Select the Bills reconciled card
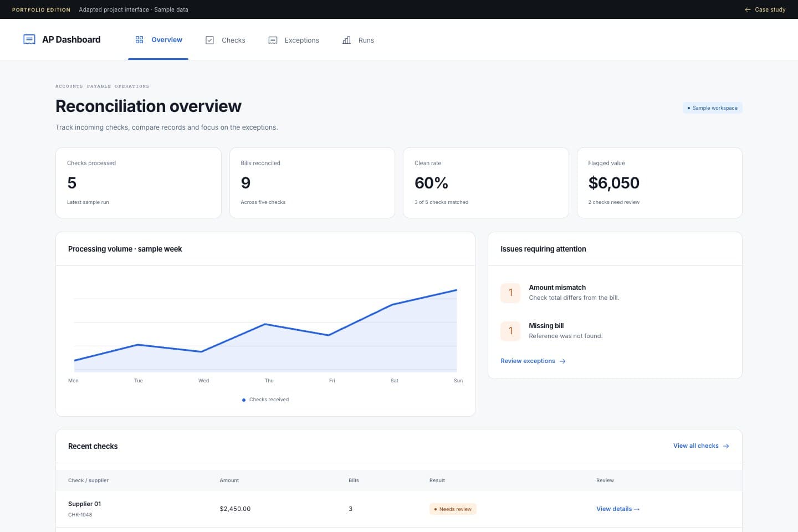 tap(312, 183)
